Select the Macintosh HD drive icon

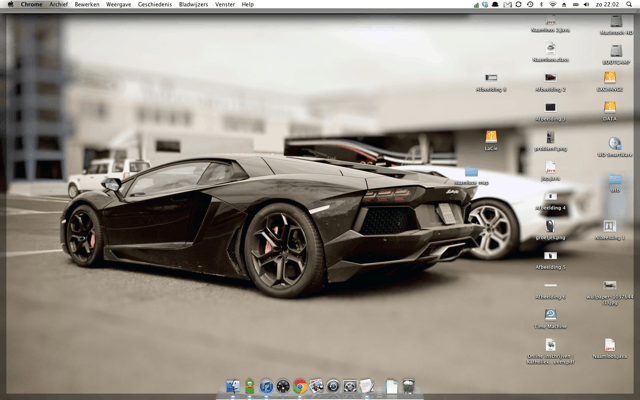[x=616, y=22]
